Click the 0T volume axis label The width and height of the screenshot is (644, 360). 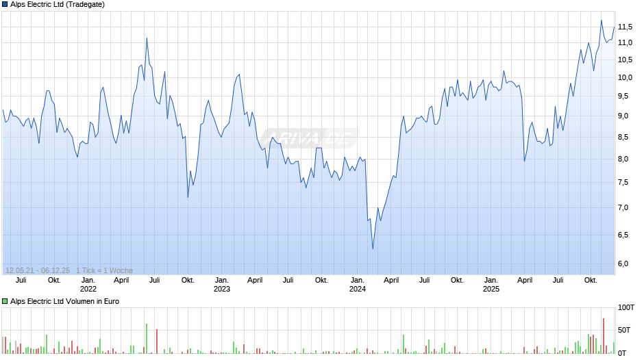pyautogui.click(x=622, y=353)
